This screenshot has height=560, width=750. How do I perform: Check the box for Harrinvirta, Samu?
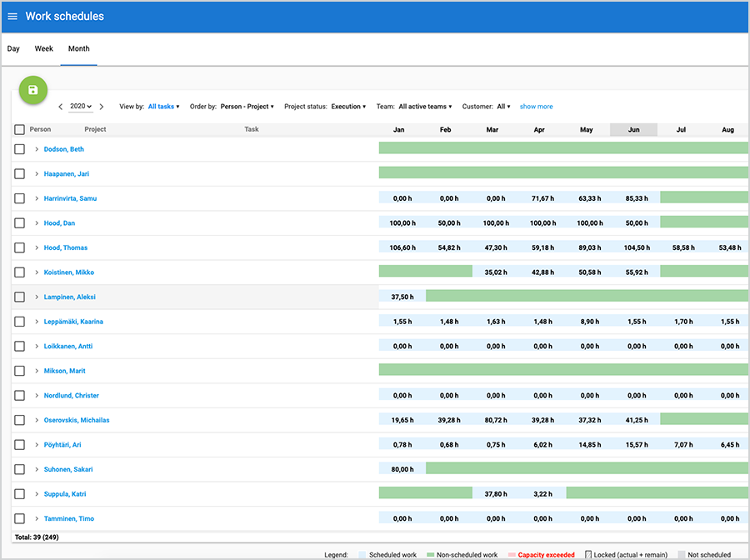click(20, 198)
